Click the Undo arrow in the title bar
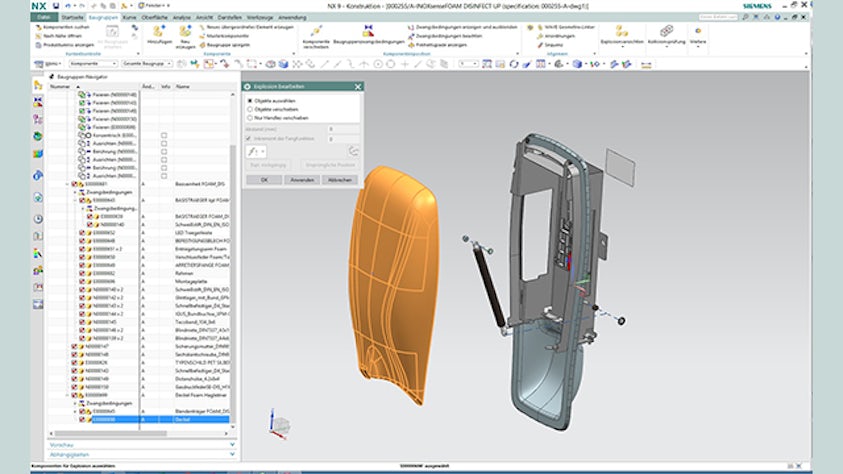This screenshot has height=474, width=843. point(68,6)
